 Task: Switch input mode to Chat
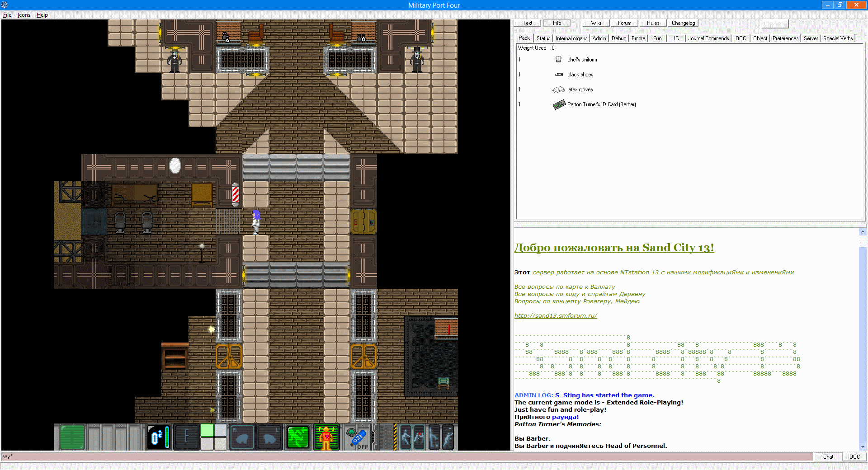828,457
